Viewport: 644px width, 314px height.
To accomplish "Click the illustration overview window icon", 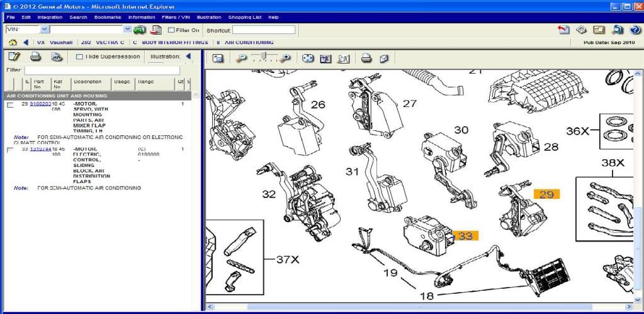I will [218, 59].
